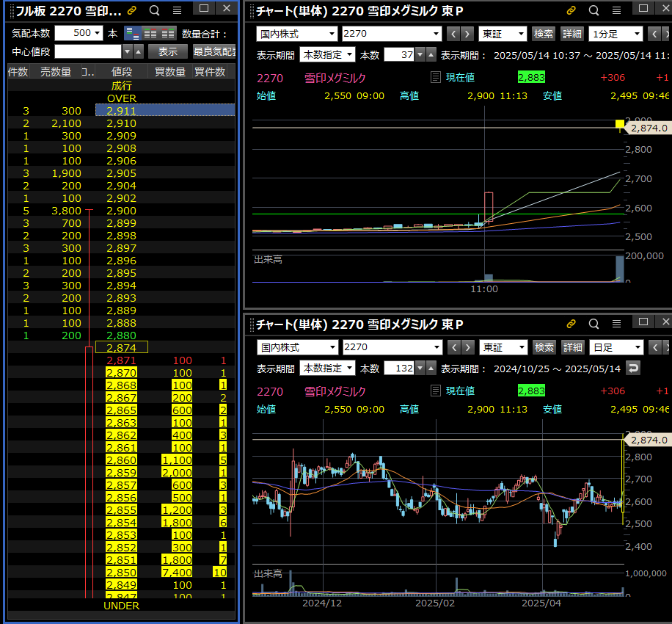The width and height of the screenshot is (672, 624).
Task: Open search in the フル板 window title bar
Action: coord(154,10)
